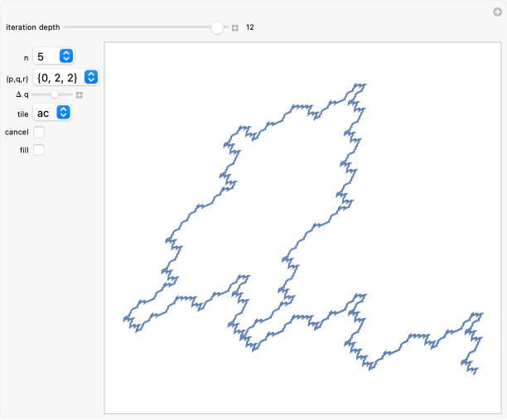Image resolution: width=507 pixels, height=420 pixels.
Task: Expand the iteration depth slider controls
Action: (x=235, y=27)
